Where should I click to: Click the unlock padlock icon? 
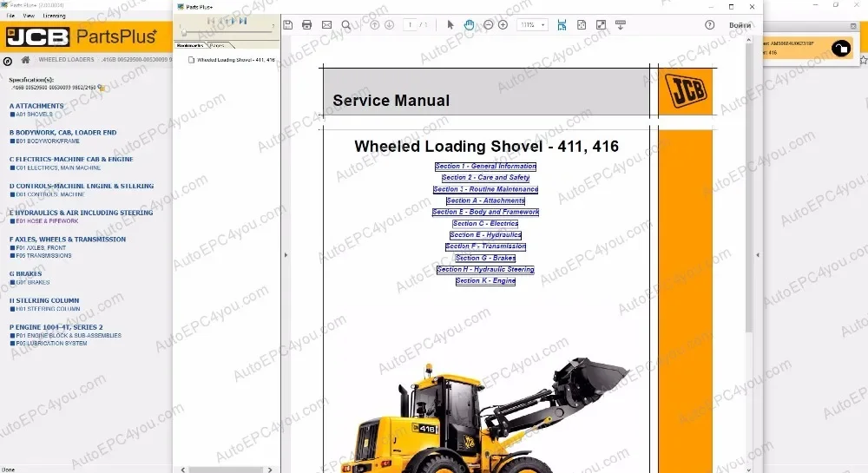click(841, 49)
